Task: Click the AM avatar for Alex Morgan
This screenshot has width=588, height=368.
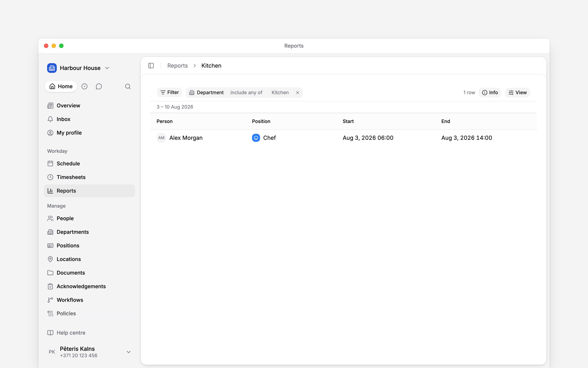Action: coord(161,138)
